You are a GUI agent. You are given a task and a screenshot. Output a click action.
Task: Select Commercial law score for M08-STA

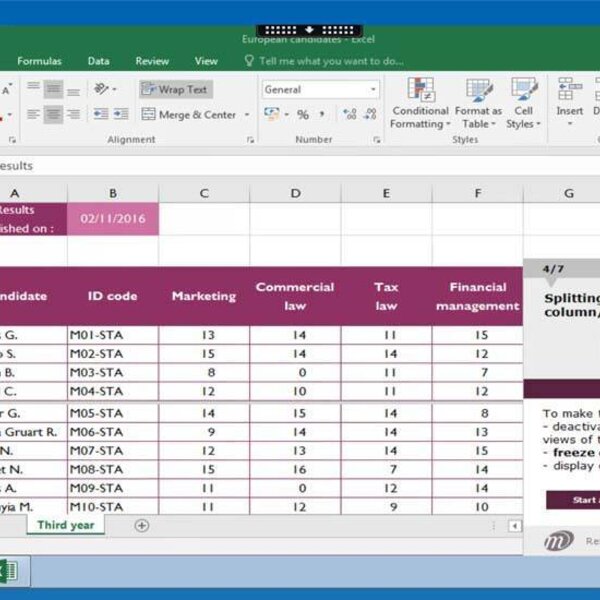(295, 470)
